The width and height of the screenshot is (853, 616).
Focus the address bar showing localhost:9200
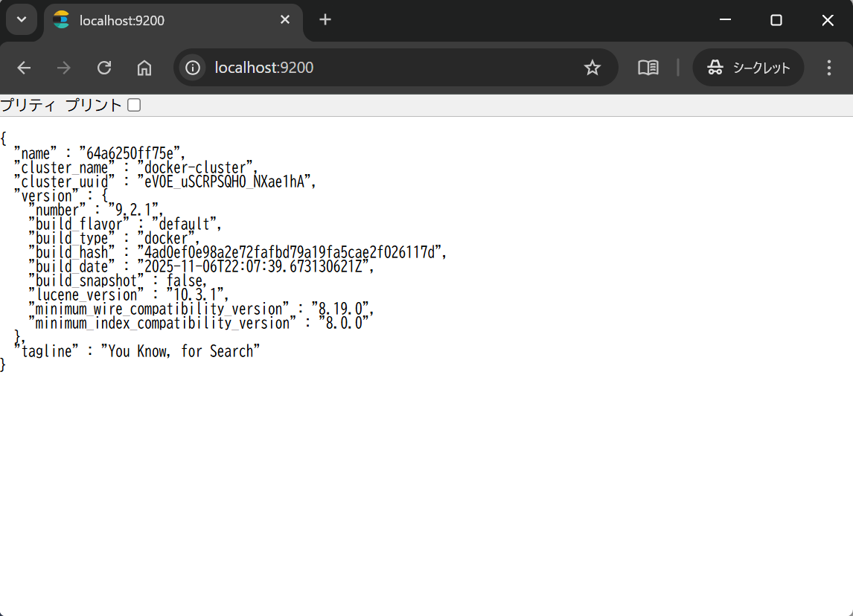coord(387,68)
